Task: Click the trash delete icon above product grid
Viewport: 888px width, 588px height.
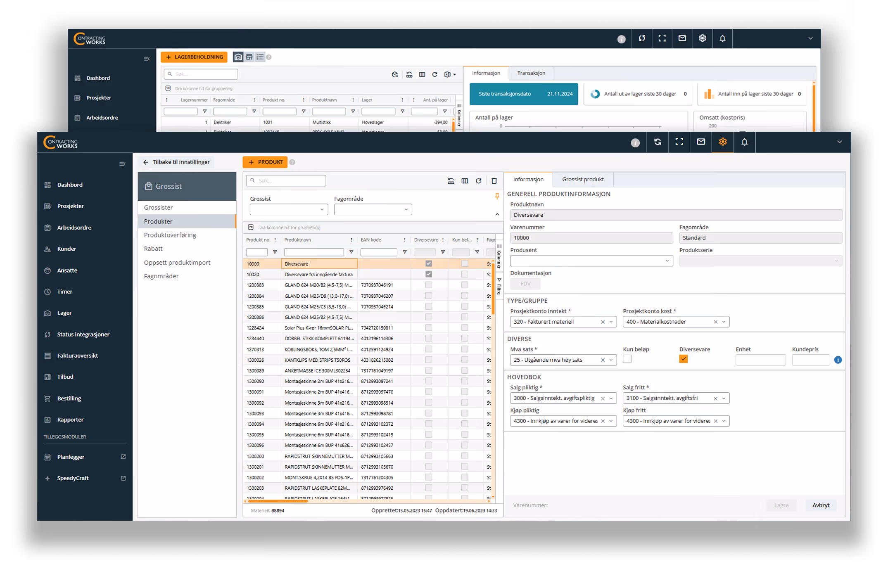Action: click(494, 181)
